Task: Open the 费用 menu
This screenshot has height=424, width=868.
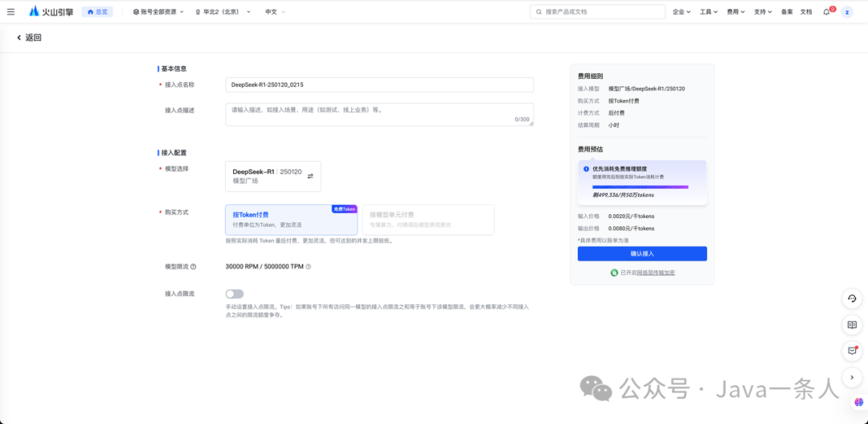Action: 735,11
